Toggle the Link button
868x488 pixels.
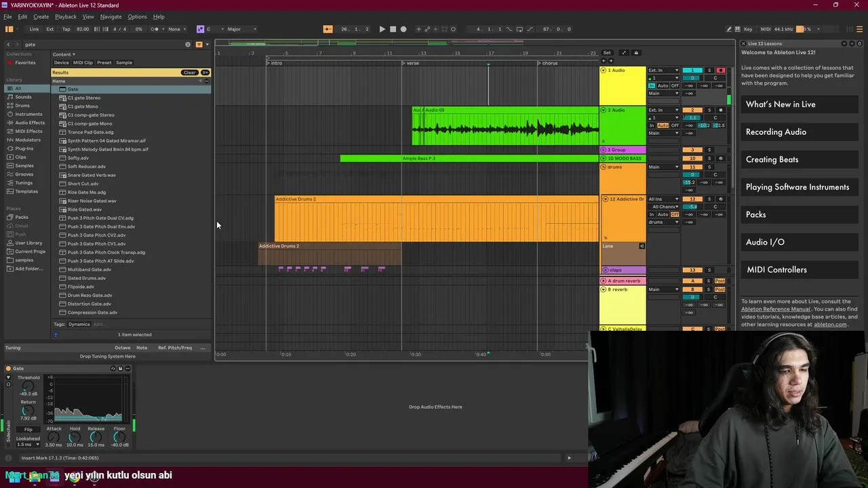click(34, 29)
